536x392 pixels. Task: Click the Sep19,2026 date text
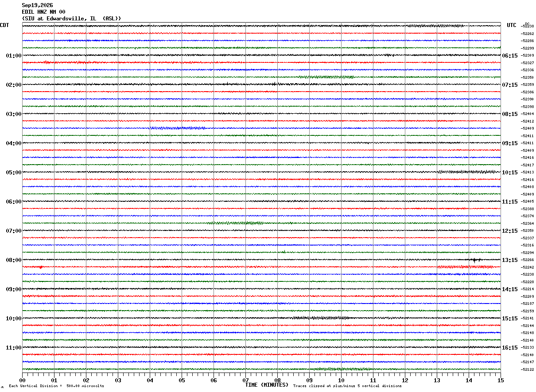tap(37, 5)
